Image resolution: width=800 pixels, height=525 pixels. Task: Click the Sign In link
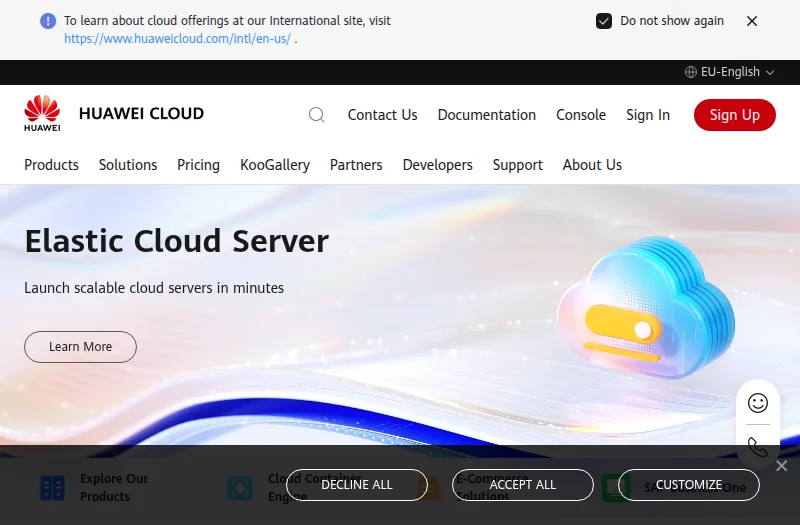point(648,115)
